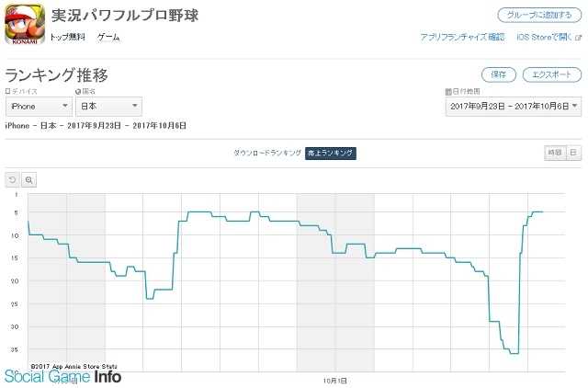Image resolution: width=588 pixels, height=388 pixels.
Task: Click the calendar icon by date range label
Action: point(448,91)
